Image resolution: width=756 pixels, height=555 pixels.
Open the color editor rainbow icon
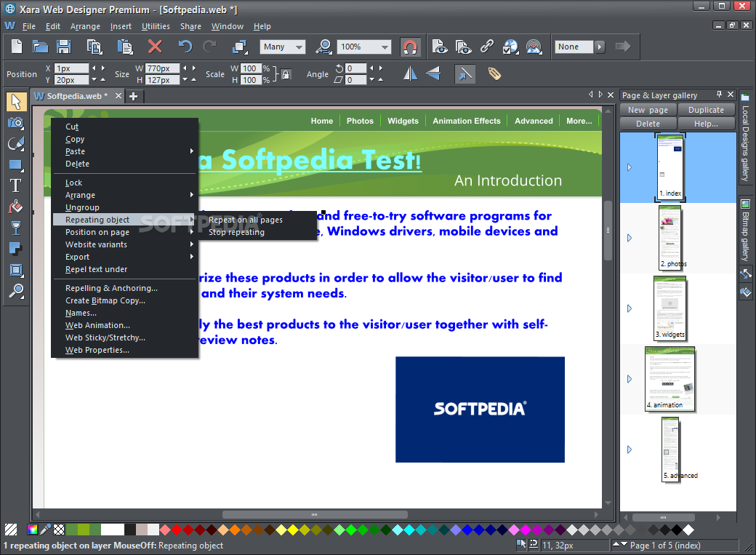pos(32,530)
